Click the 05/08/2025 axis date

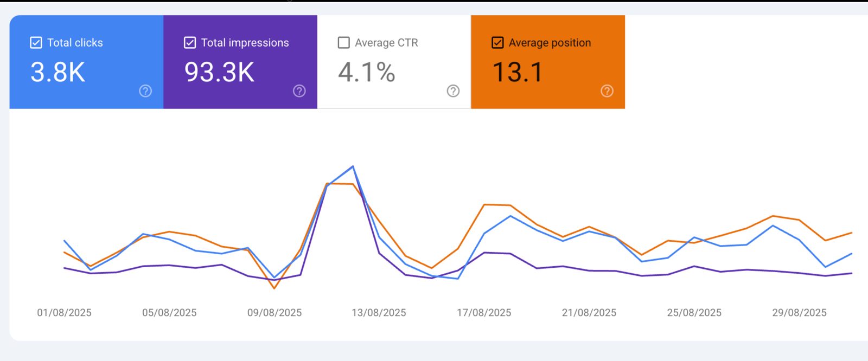click(x=169, y=313)
